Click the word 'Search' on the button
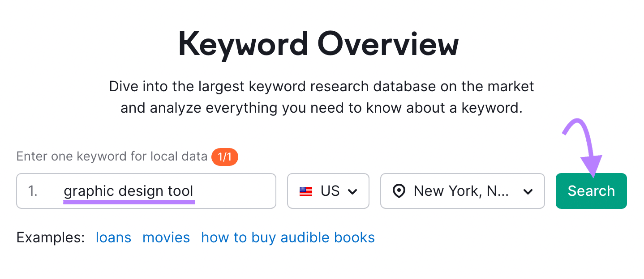Screen dimensions: 644x279 pyautogui.click(x=591, y=191)
